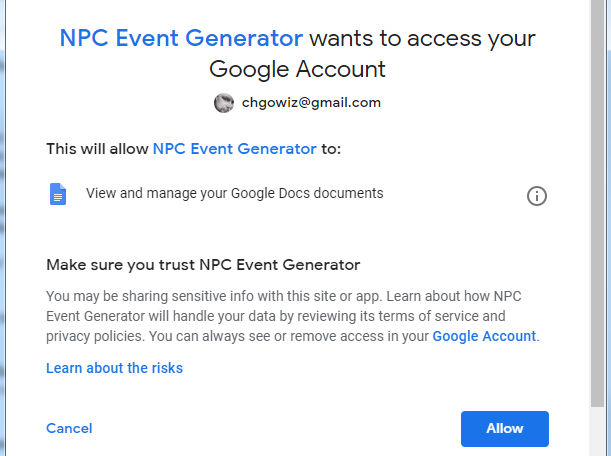Click NPC Event Generator link in the title
Image resolution: width=611 pixels, height=456 pixels.
181,38
